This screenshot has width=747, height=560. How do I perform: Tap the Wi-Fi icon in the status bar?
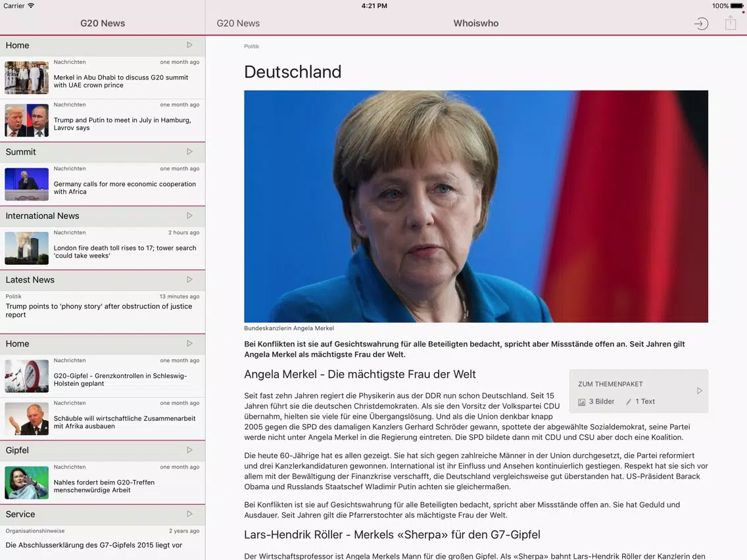31,6
